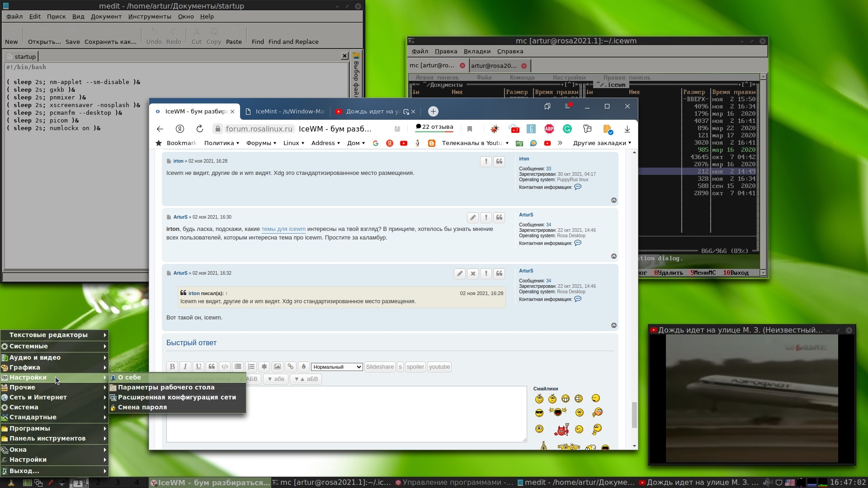Open browser downloads icon
The width and height of the screenshot is (868, 488).
627,129
